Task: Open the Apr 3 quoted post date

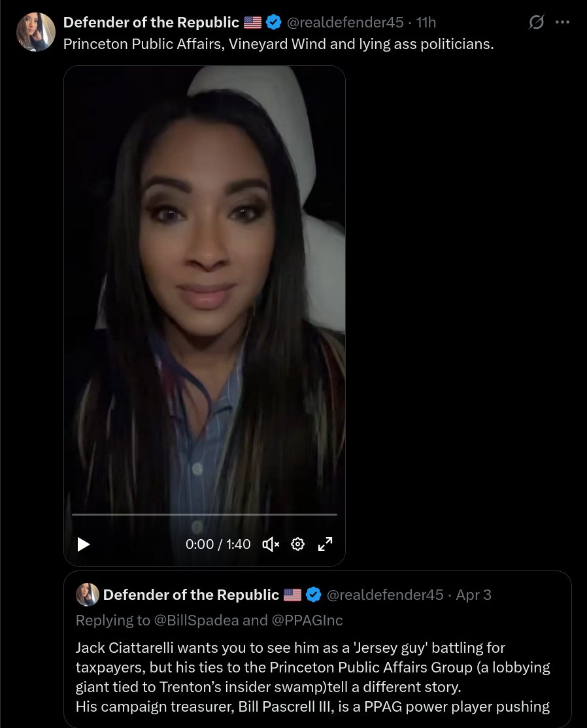Action: coord(473,595)
